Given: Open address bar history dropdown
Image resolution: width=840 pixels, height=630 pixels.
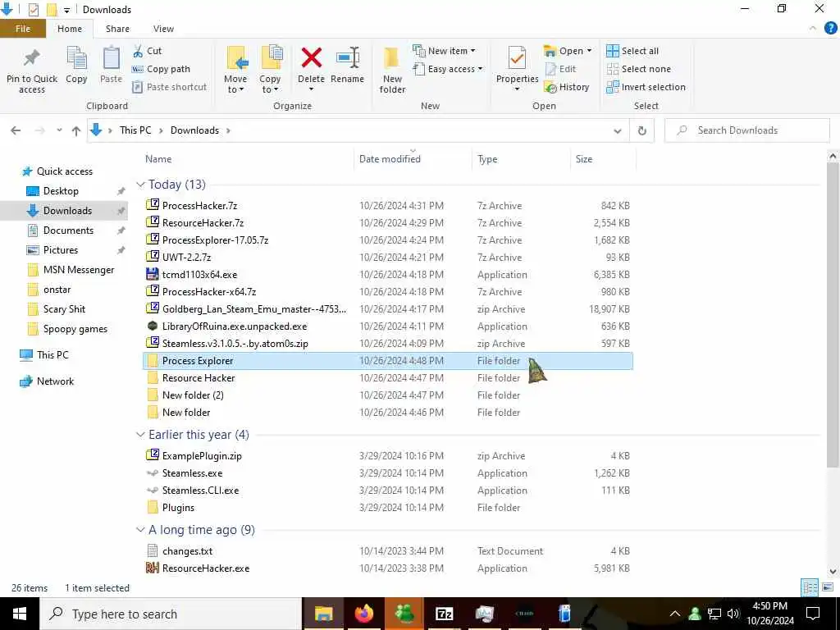Looking at the screenshot, I should tap(617, 130).
